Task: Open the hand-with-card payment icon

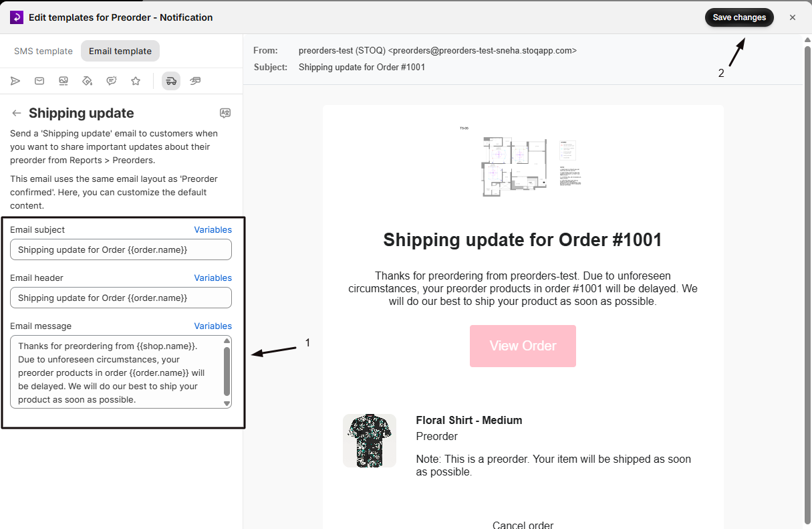Action: [195, 81]
